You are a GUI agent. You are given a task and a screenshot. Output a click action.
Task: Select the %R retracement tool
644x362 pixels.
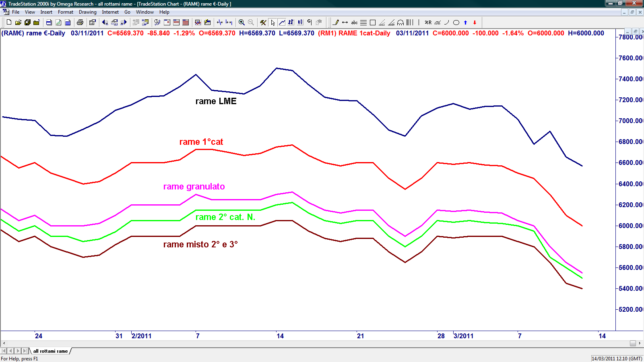tap(428, 23)
